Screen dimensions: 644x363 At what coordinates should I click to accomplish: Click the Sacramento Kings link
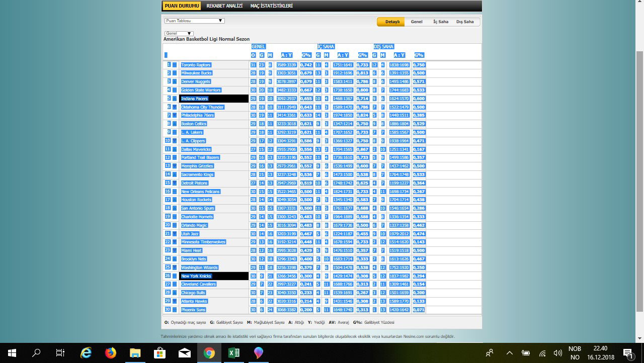click(x=198, y=174)
